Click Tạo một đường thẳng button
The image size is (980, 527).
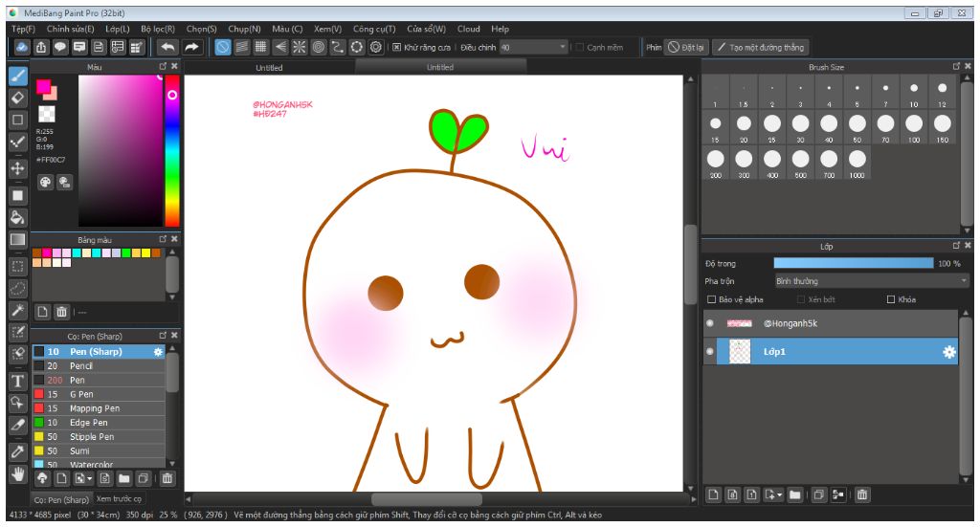761,47
